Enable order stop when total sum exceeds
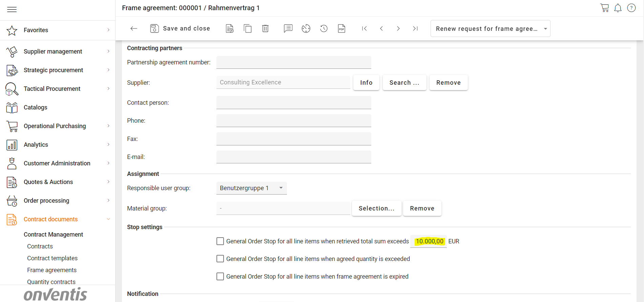This screenshot has width=644, height=302. coord(220,241)
